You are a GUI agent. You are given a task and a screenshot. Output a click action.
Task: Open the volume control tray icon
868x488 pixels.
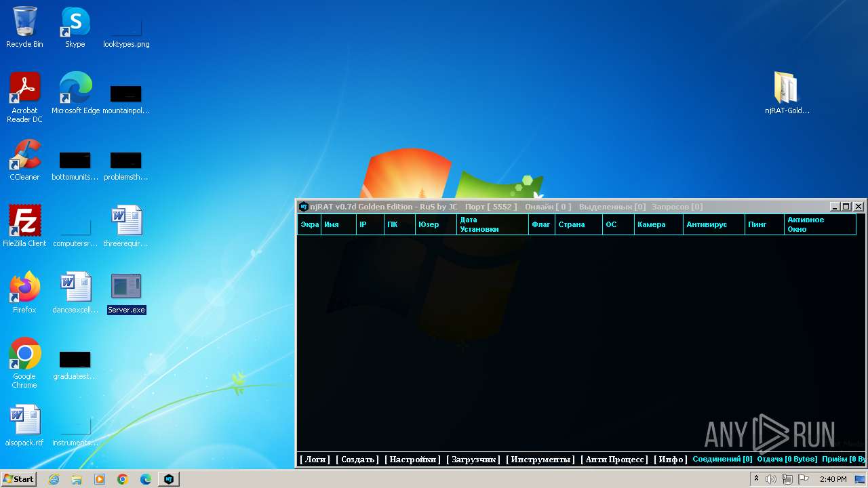[x=771, y=479]
